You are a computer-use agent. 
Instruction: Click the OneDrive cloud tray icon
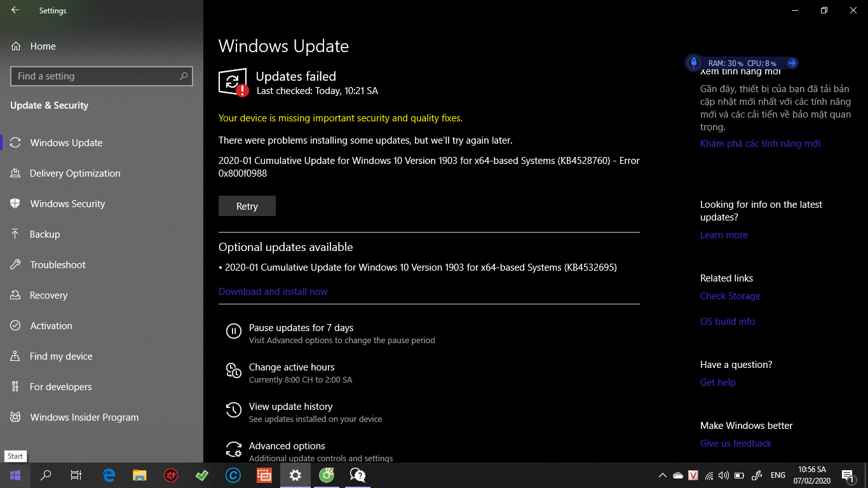[678, 475]
